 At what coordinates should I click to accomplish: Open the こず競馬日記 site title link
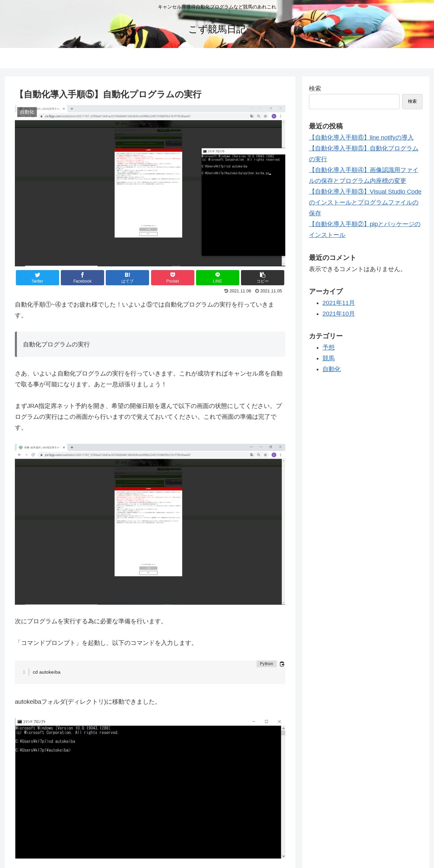pos(217,29)
